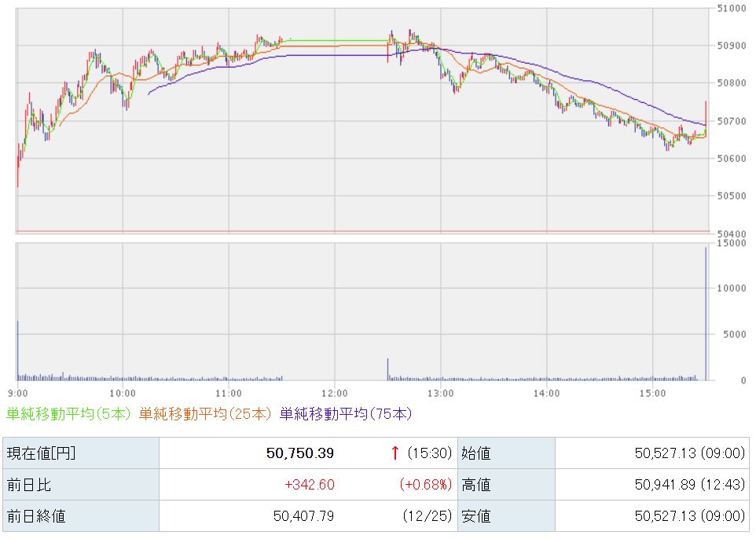Click the tallest volume bar at market close
This screenshot has height=539, width=756.
click(706, 314)
